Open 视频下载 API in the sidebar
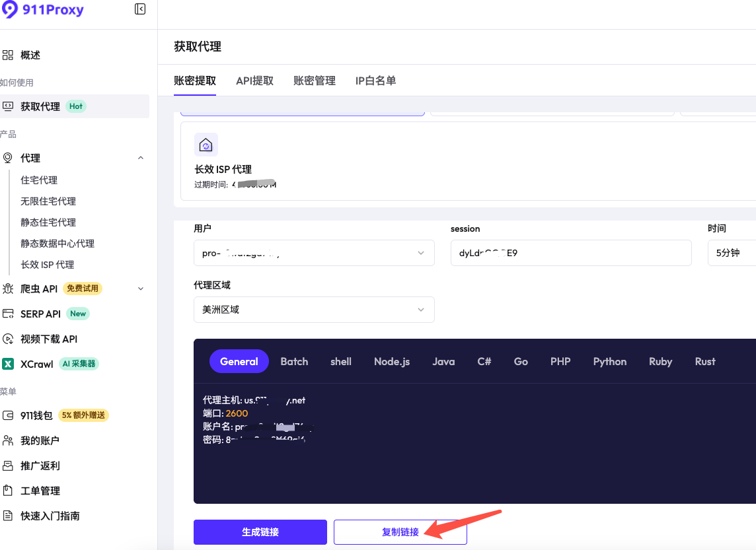Viewport: 756px width, 550px height. pyautogui.click(x=49, y=339)
